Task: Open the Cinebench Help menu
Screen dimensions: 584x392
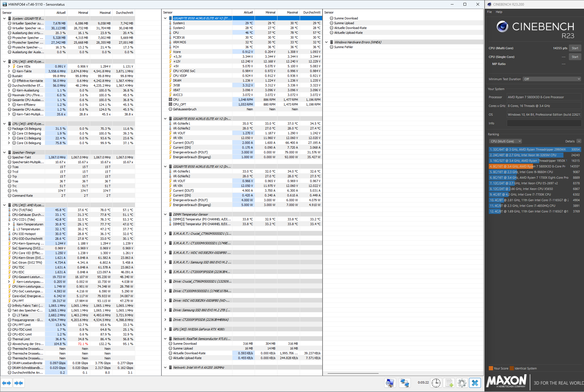Action: click(x=499, y=12)
